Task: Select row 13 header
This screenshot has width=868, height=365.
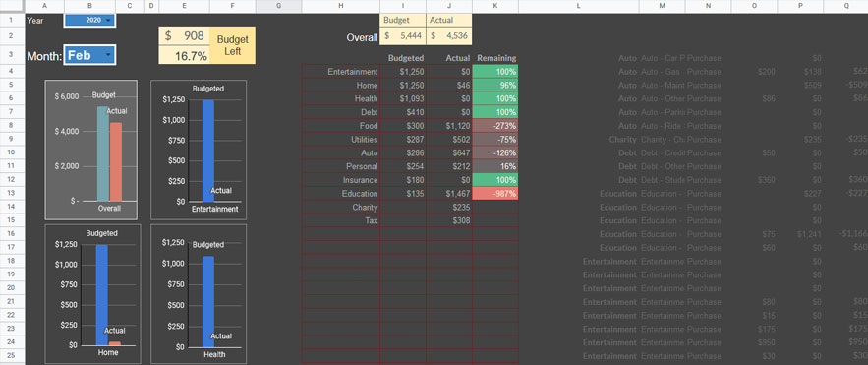Action: (x=12, y=193)
